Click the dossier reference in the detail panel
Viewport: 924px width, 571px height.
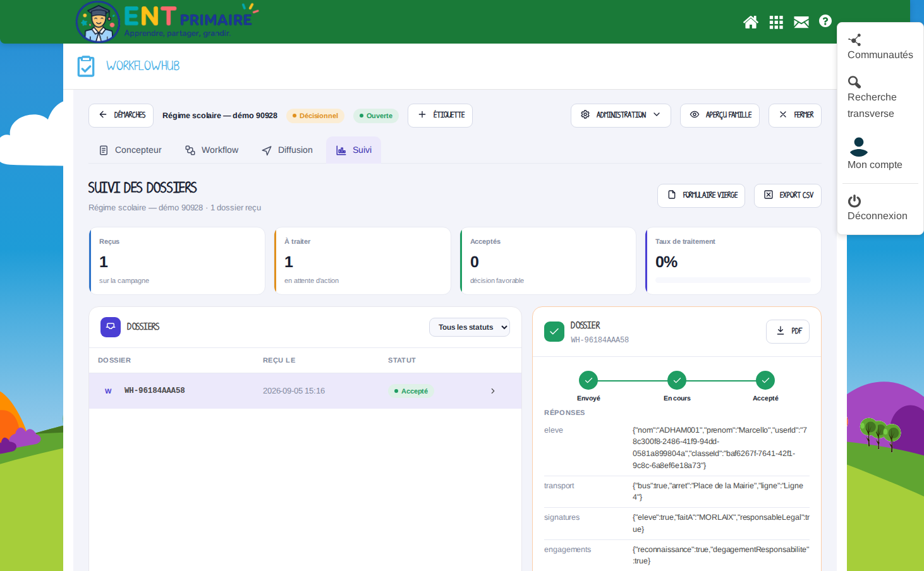point(600,340)
